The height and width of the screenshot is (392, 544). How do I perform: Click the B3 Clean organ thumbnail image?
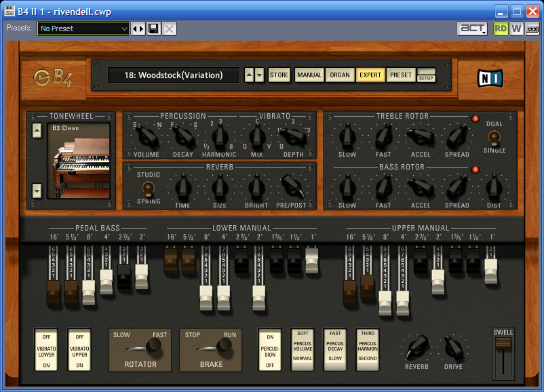(x=79, y=161)
